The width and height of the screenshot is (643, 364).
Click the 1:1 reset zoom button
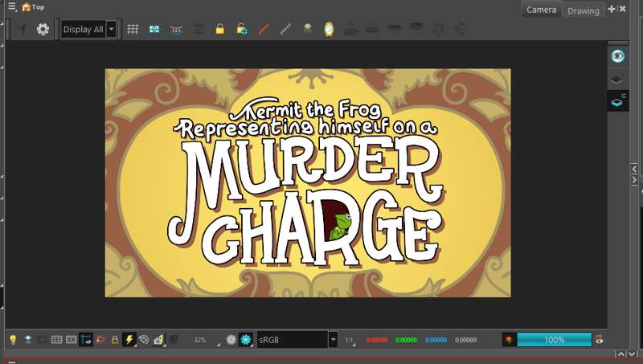[350, 340]
